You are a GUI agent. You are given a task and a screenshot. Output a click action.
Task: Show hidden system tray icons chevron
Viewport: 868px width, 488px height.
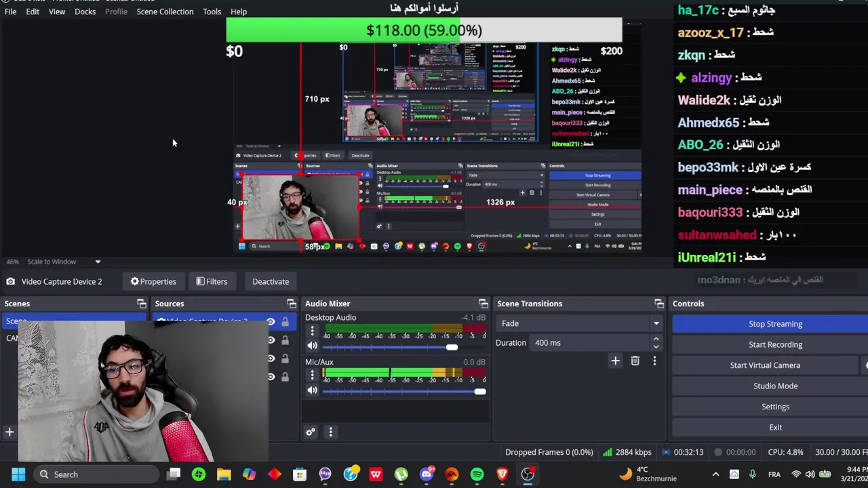(x=715, y=474)
